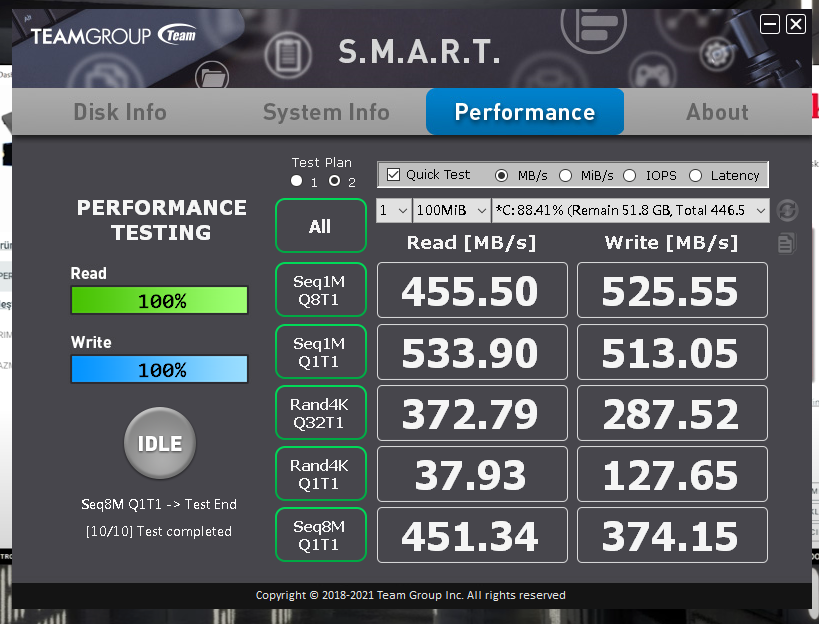Click the refresh drive list icon

click(787, 210)
